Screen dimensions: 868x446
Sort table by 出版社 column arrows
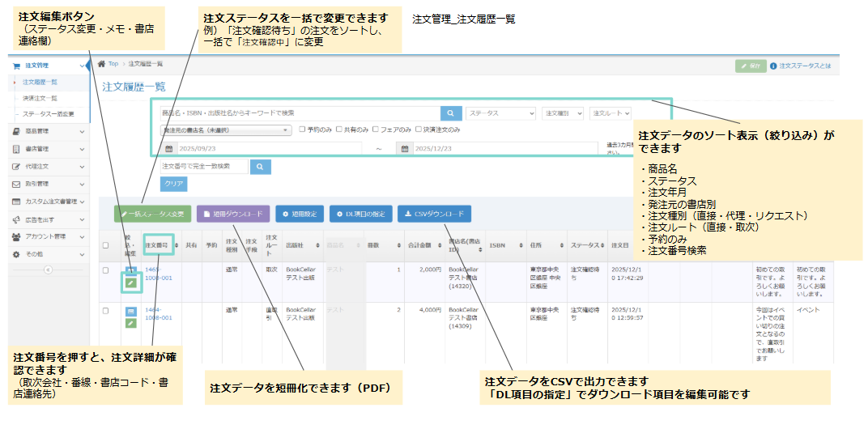[317, 246]
